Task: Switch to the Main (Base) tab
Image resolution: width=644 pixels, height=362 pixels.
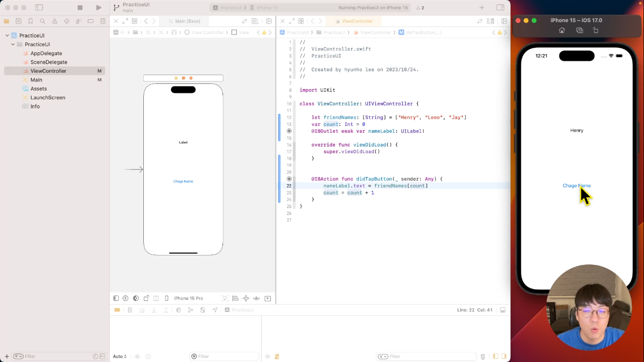Action: tap(184, 21)
